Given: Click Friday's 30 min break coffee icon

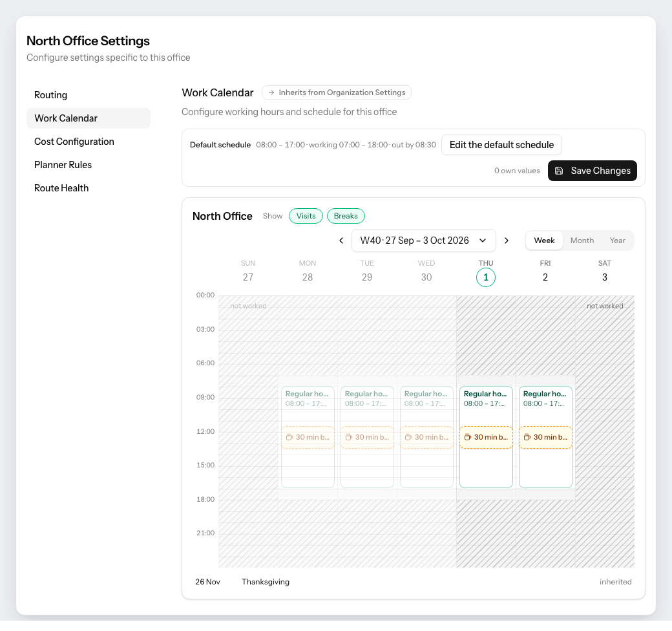Looking at the screenshot, I should point(527,437).
